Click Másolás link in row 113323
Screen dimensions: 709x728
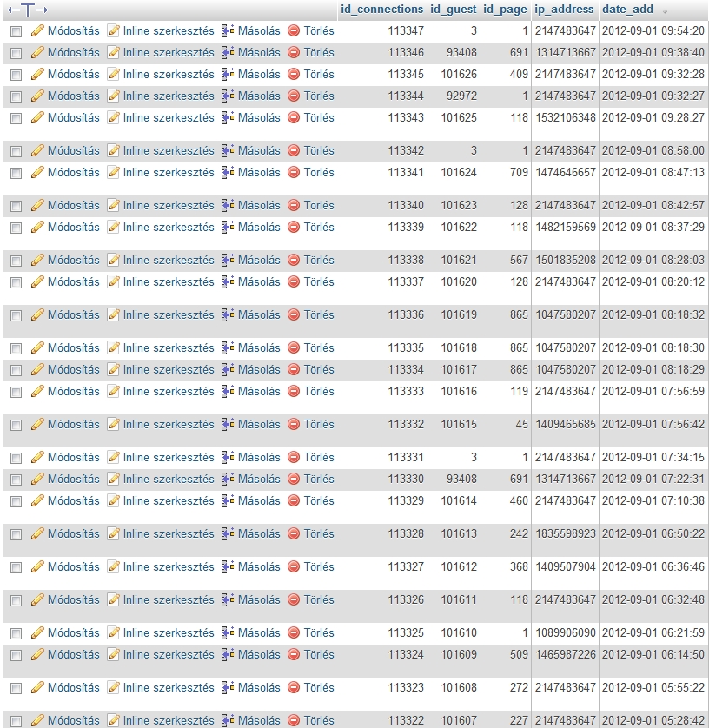coord(259,688)
